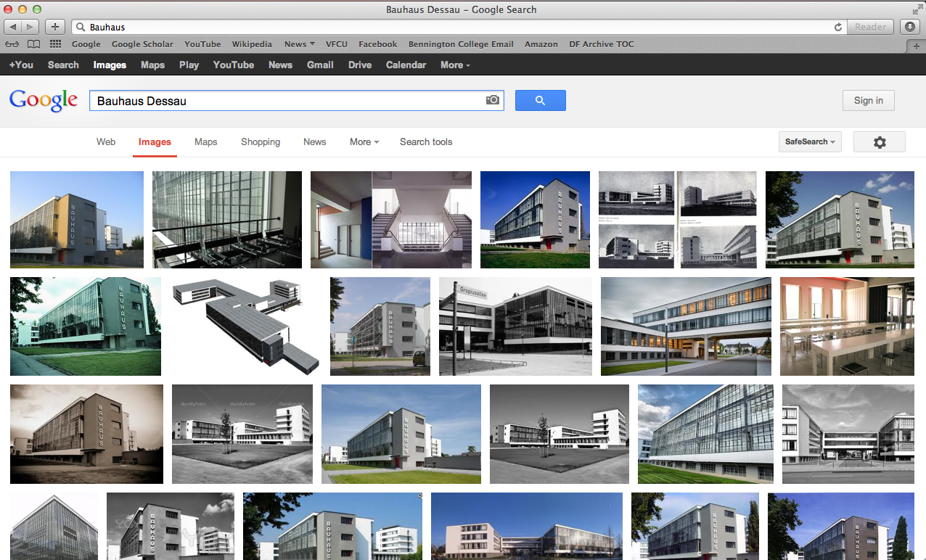Screen dimensions: 926x560
Task: Reload the page in Safari
Action: tap(838, 27)
